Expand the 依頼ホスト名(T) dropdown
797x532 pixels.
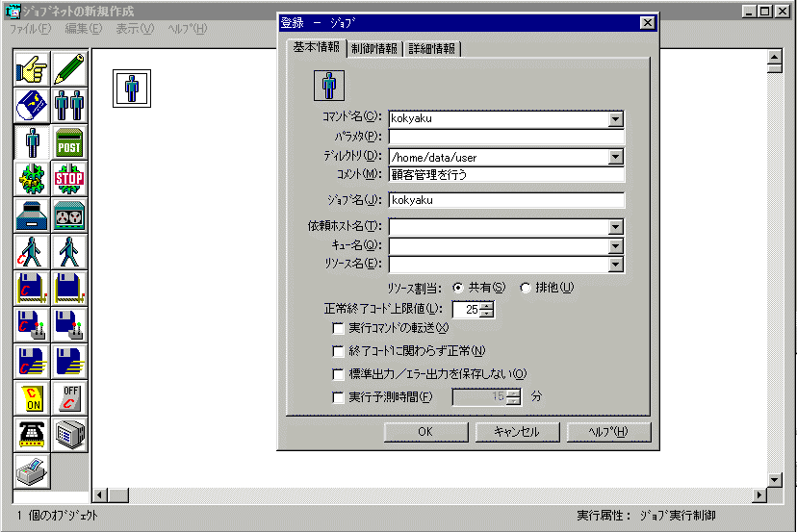click(x=615, y=227)
